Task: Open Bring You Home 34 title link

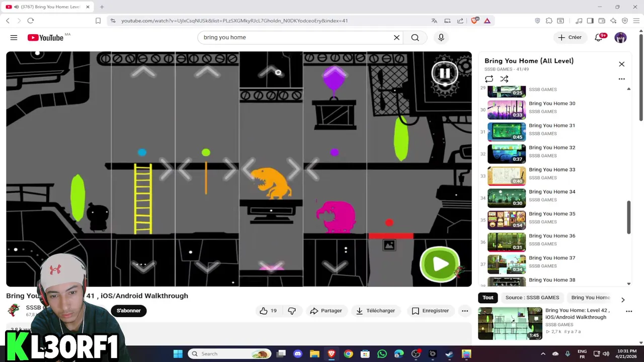Action: pos(552,192)
